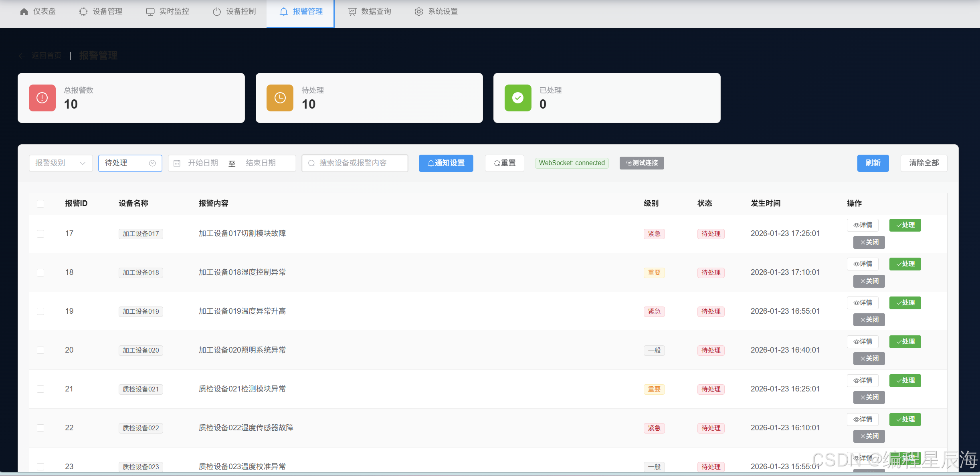Switch to the 设备管理 tab
The width and height of the screenshot is (980, 476).
pos(101,12)
